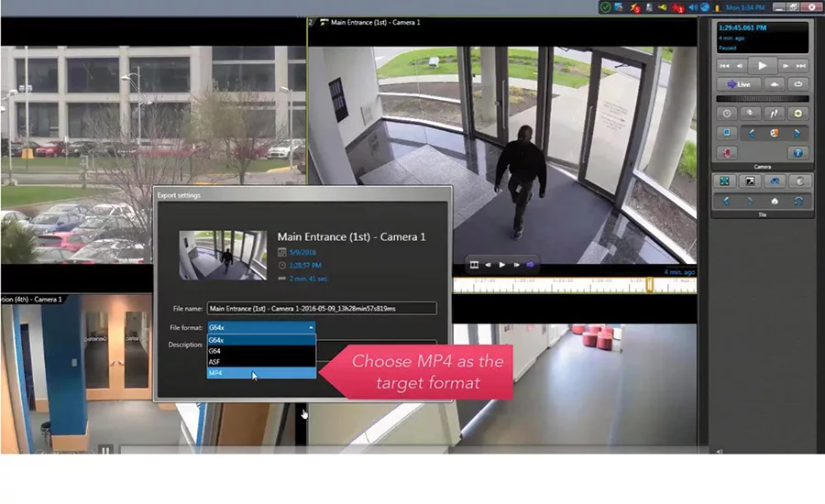Image resolution: width=825 pixels, height=504 pixels.
Task: Click the volume speaker tray icon
Action: click(693, 7)
